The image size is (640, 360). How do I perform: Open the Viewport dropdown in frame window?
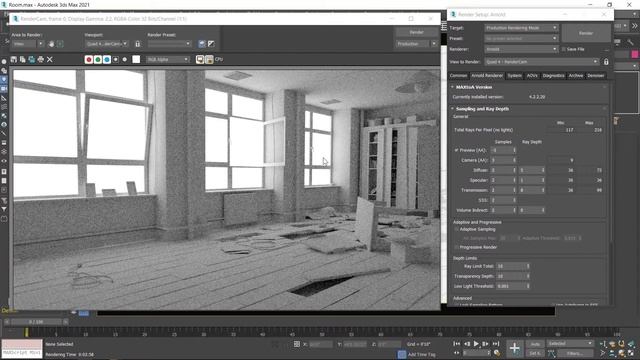point(107,44)
